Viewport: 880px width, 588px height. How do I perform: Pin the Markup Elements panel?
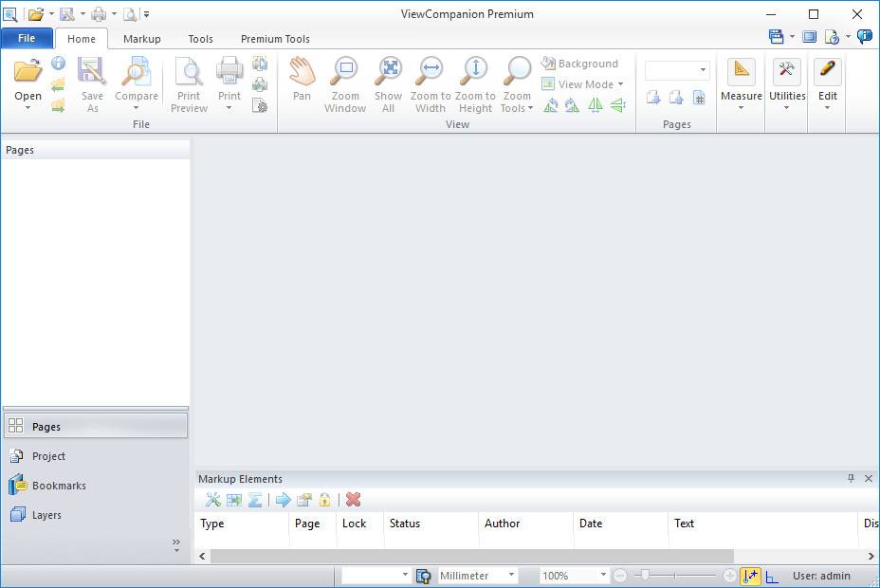851,479
